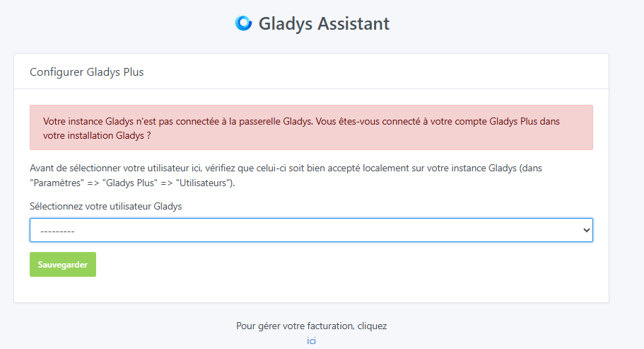644x349 pixels.
Task: Click the word "Assistant" in the page title
Action: pyautogui.click(x=352, y=23)
